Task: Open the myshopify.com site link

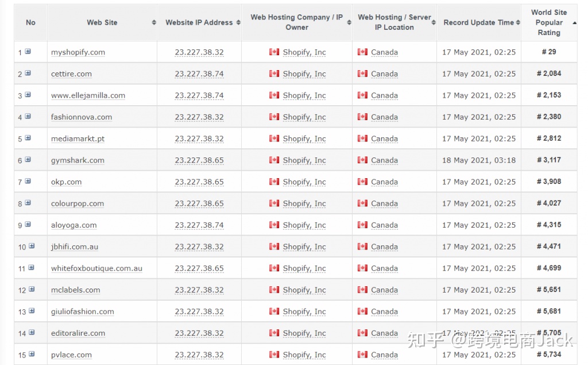Action: coord(78,52)
